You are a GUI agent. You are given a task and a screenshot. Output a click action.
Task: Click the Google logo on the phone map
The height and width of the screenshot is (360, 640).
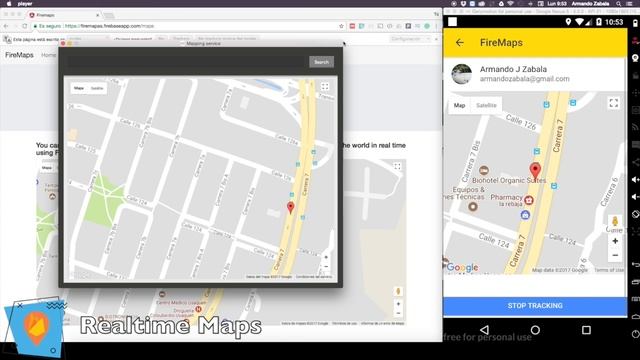tap(462, 267)
